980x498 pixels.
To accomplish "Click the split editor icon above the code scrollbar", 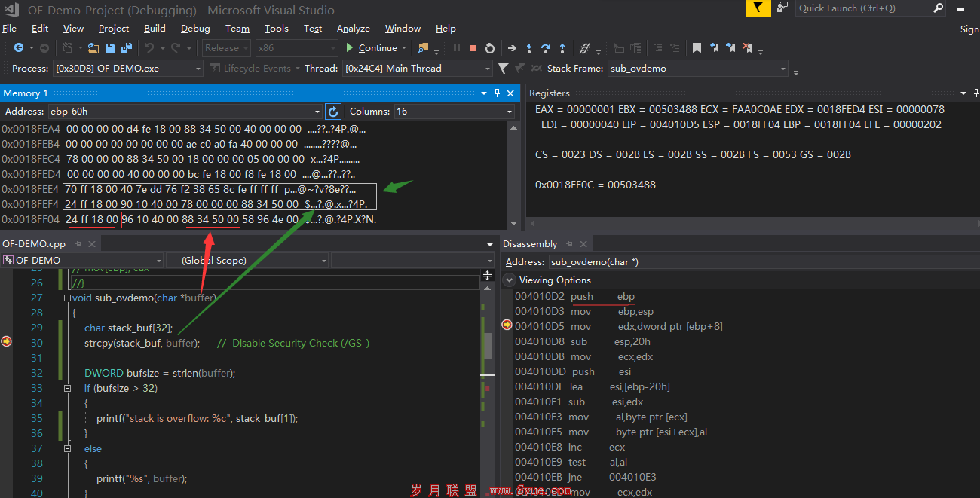I will click(487, 276).
